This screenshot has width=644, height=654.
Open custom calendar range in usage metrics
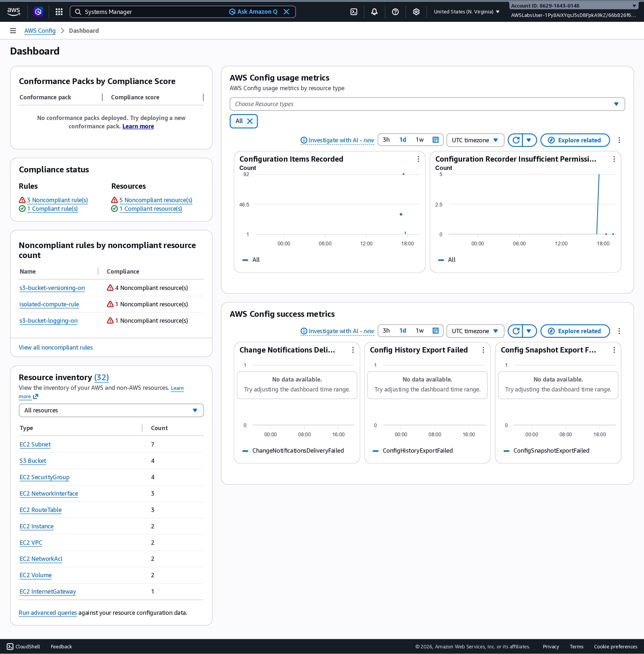point(436,140)
